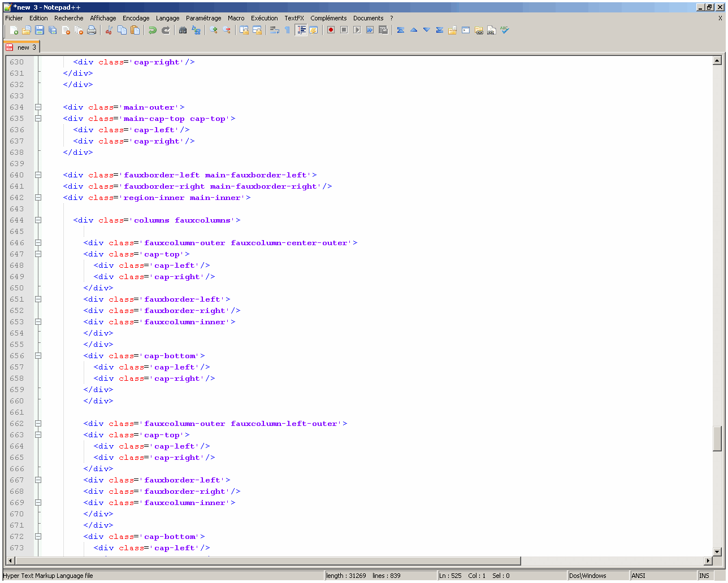728x583 pixels.
Task: Open the Langage menu
Action: [x=168, y=18]
